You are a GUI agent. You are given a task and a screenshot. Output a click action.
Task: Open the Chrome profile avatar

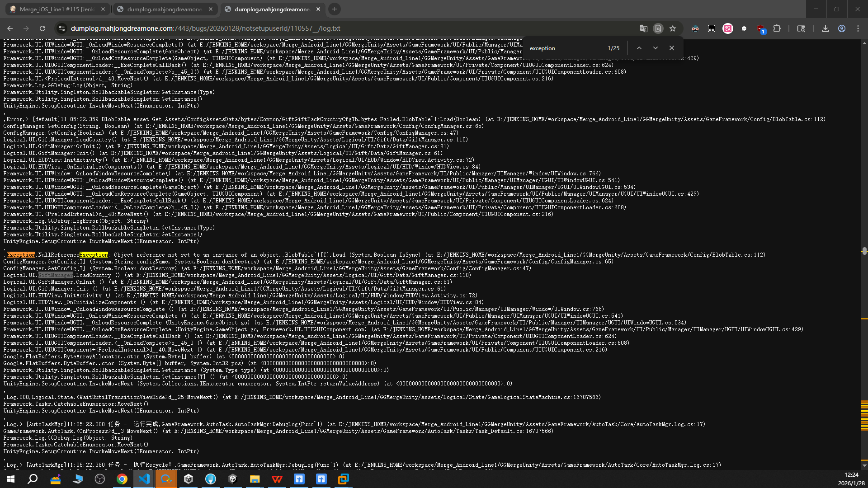[841, 28]
